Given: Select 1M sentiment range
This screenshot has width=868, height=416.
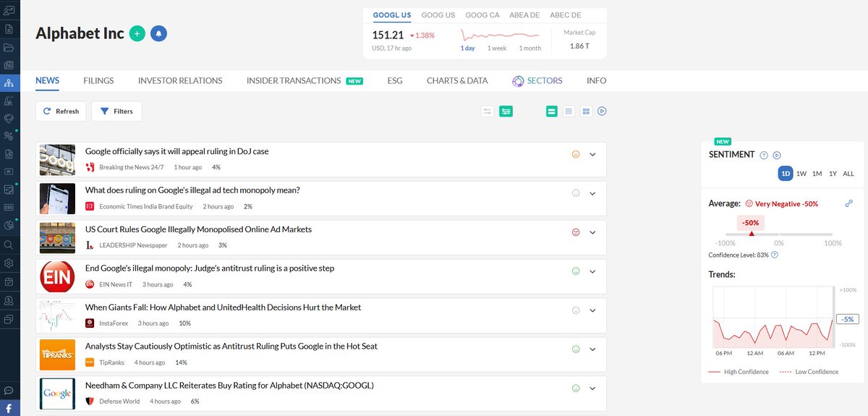Looking at the screenshot, I should click(817, 174).
